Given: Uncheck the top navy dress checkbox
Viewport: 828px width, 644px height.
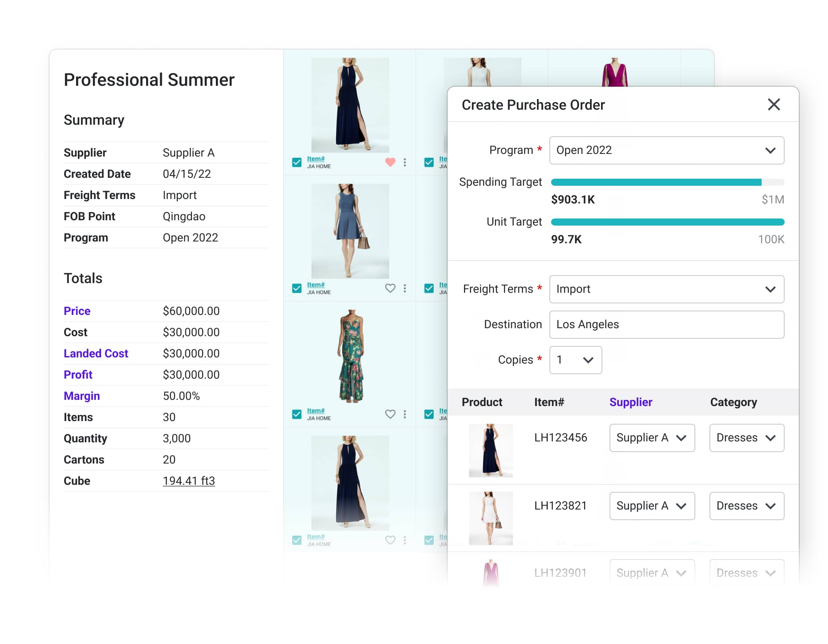Looking at the screenshot, I should click(297, 162).
